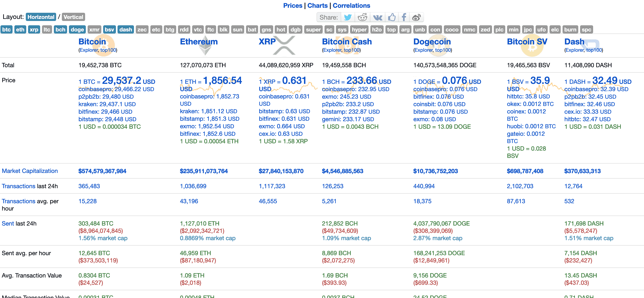Select the Horizontal layout button
This screenshot has height=298, width=644.
click(x=41, y=17)
